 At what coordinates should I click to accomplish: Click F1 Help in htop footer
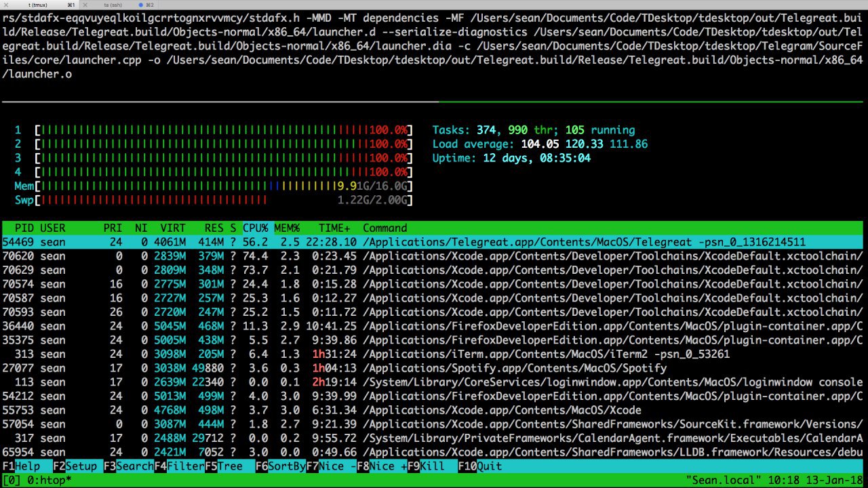click(27, 466)
